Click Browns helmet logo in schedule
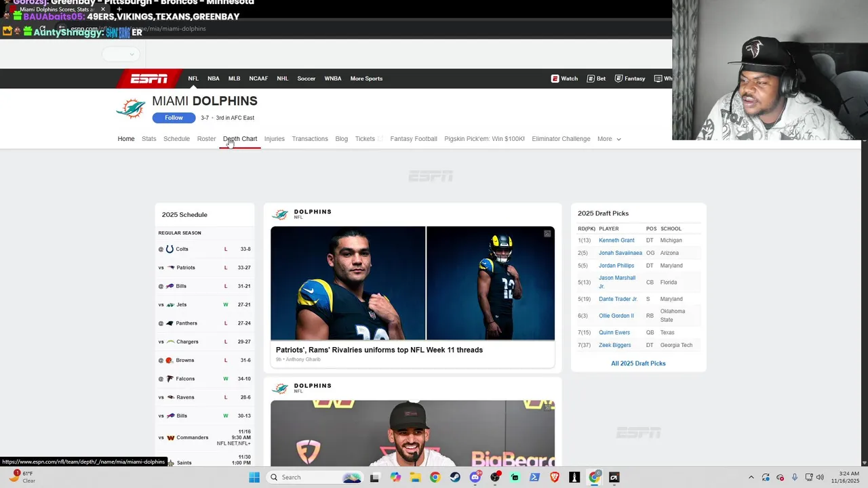 pos(170,361)
